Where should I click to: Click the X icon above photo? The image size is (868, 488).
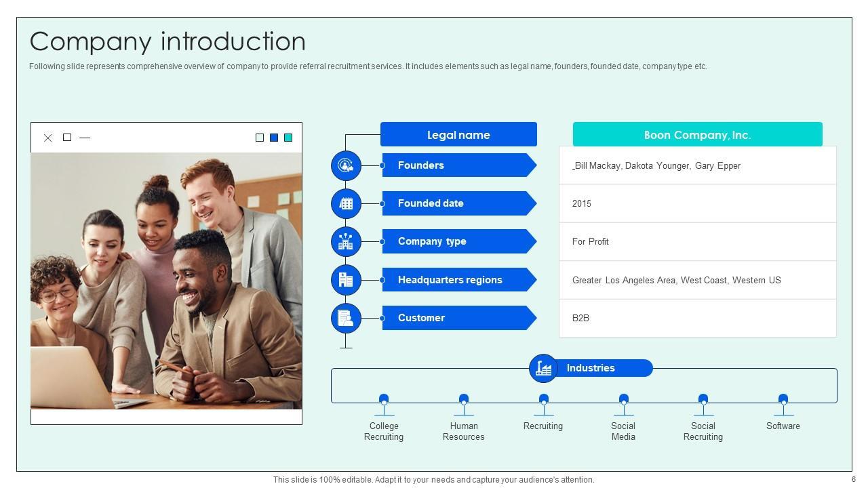point(48,138)
